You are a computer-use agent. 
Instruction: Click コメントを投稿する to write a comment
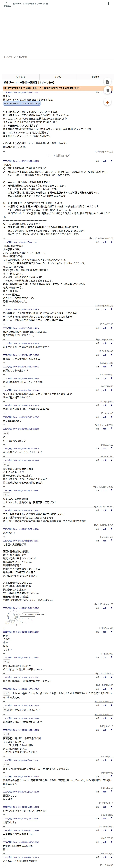click(x=58, y=156)
